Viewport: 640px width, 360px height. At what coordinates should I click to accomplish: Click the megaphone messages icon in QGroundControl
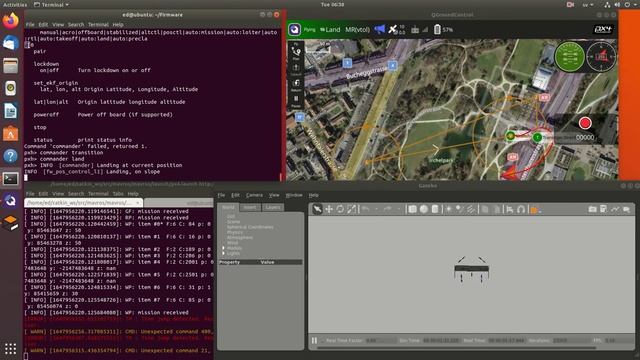[x=380, y=29]
